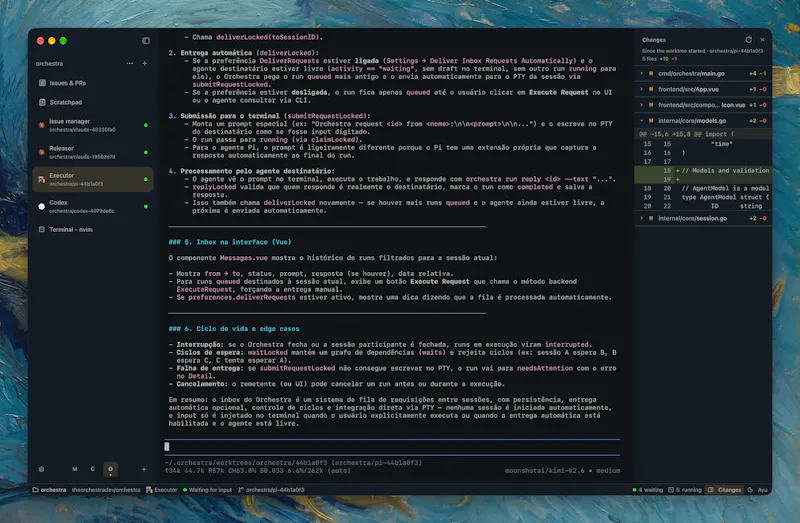Select the Codex session

[93, 207]
